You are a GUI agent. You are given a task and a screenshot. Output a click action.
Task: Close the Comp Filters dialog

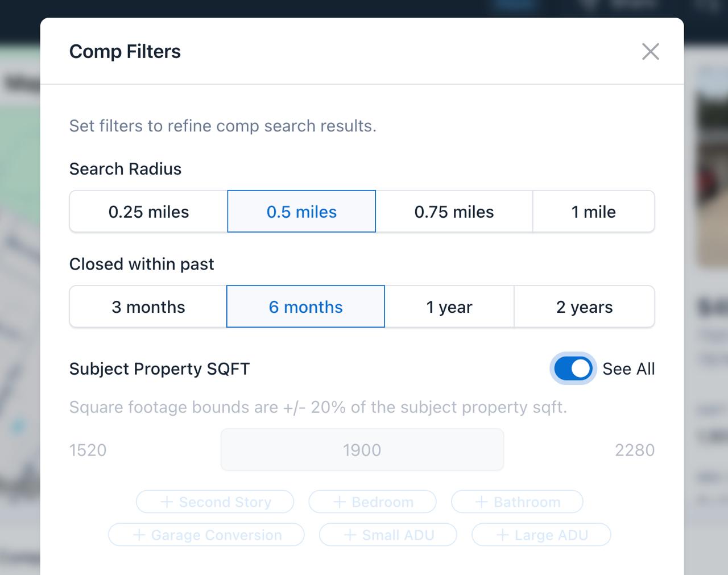650,51
